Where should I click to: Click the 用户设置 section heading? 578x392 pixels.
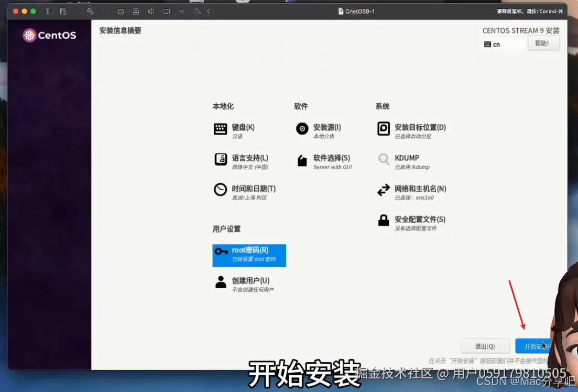coord(226,229)
